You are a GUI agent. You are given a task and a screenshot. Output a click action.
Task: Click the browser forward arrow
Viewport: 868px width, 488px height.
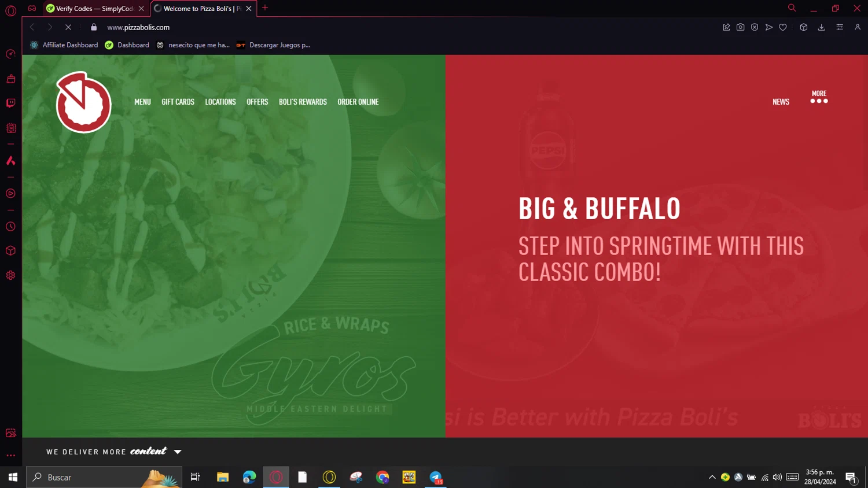click(50, 27)
